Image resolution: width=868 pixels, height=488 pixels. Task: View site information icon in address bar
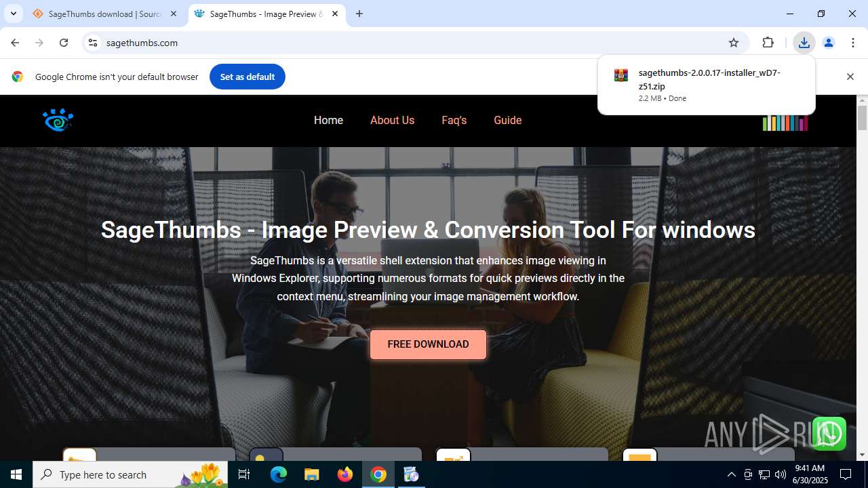pos(93,43)
